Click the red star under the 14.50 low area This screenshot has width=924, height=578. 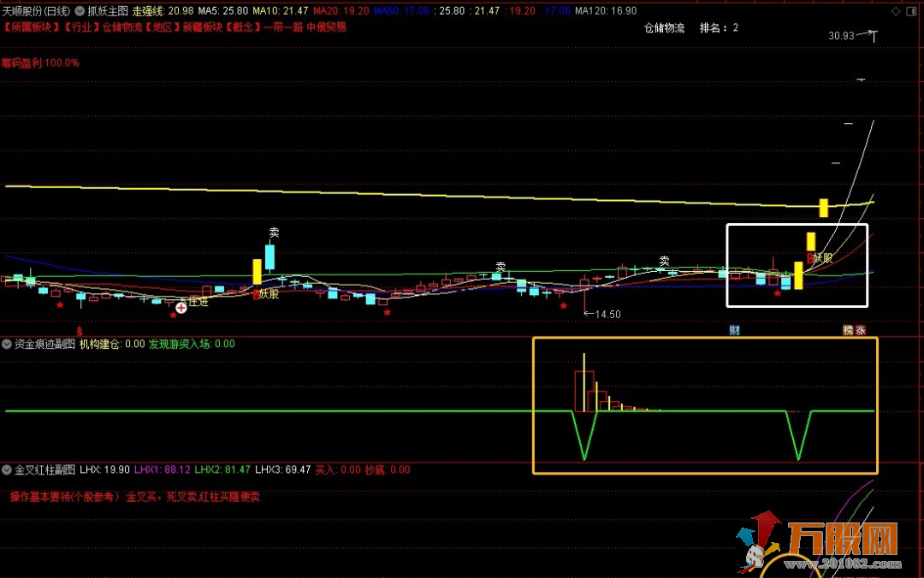(x=563, y=306)
